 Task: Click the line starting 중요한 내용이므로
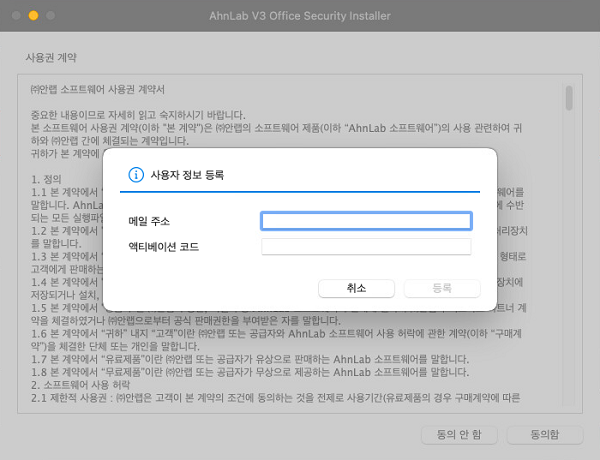click(x=138, y=115)
